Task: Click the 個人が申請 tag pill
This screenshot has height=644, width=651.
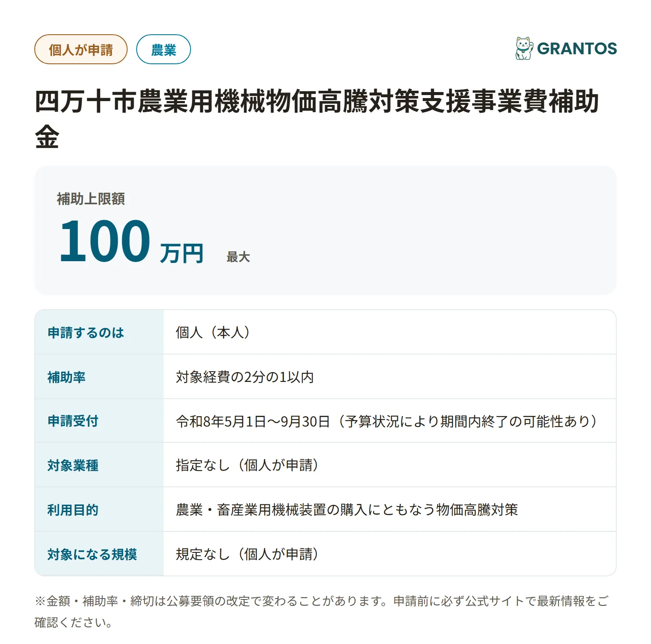Action: coord(81,49)
